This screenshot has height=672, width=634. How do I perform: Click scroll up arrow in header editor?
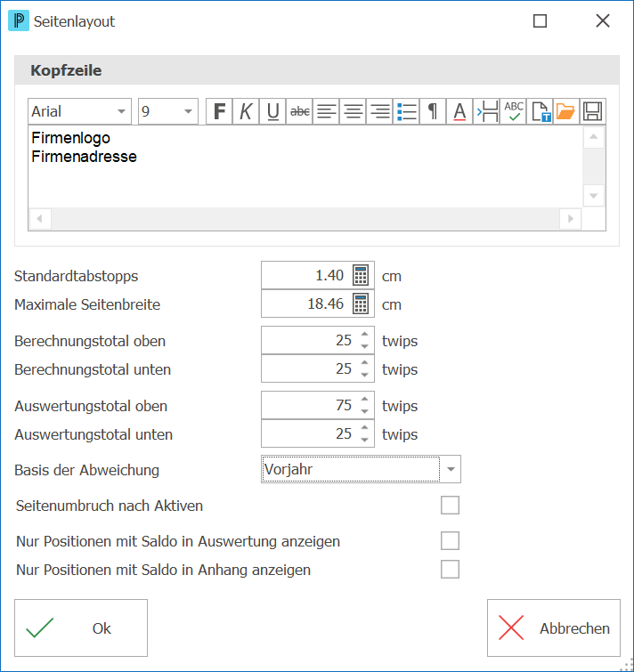point(594,137)
